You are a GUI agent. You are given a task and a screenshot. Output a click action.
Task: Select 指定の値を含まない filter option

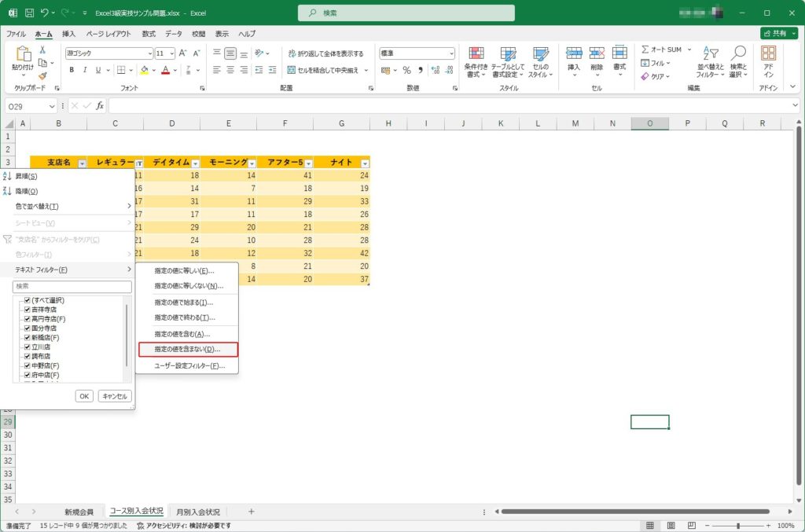point(187,350)
